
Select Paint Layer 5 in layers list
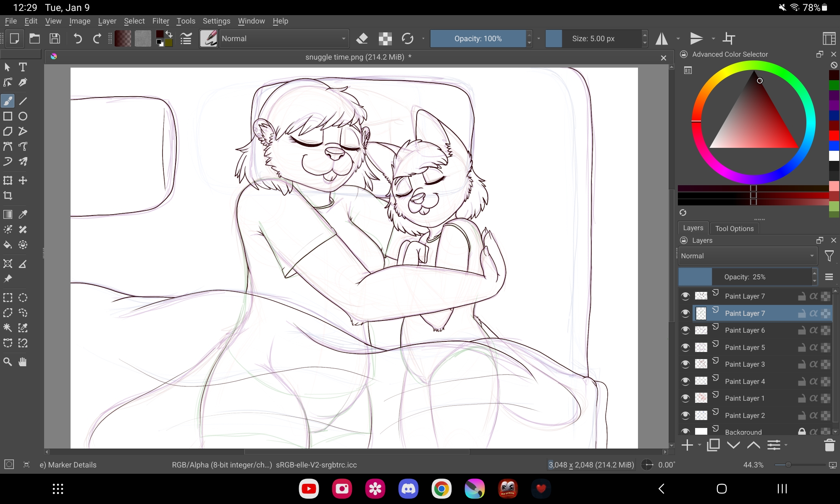745,347
